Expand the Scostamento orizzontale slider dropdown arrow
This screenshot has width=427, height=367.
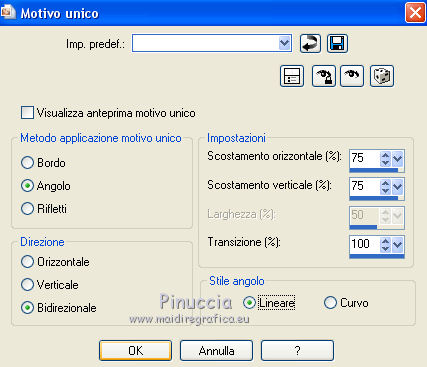397,159
